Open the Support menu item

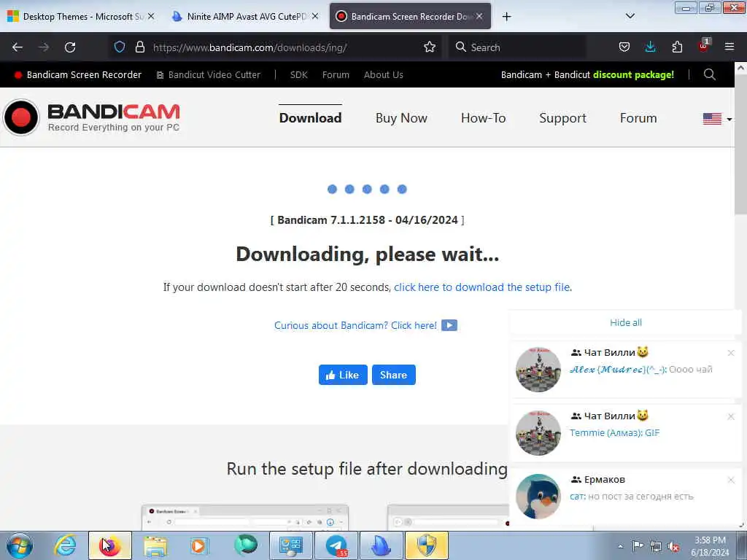click(562, 117)
